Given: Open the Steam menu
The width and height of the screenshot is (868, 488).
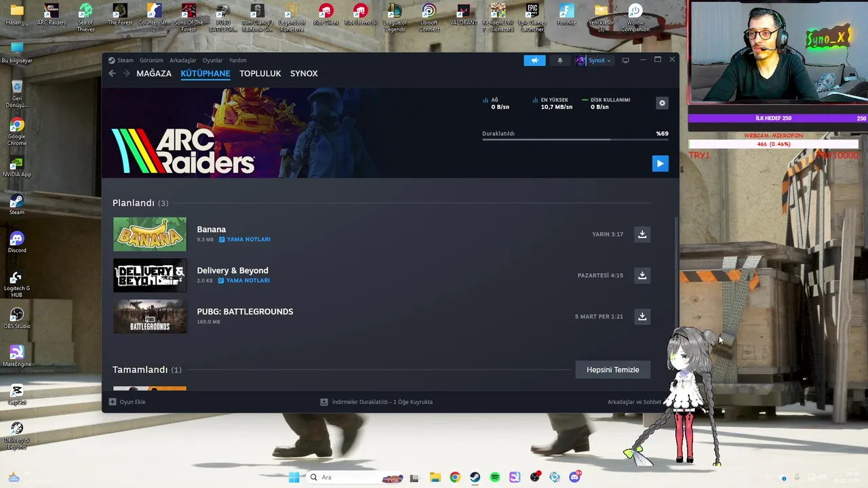Looking at the screenshot, I should tap(121, 60).
